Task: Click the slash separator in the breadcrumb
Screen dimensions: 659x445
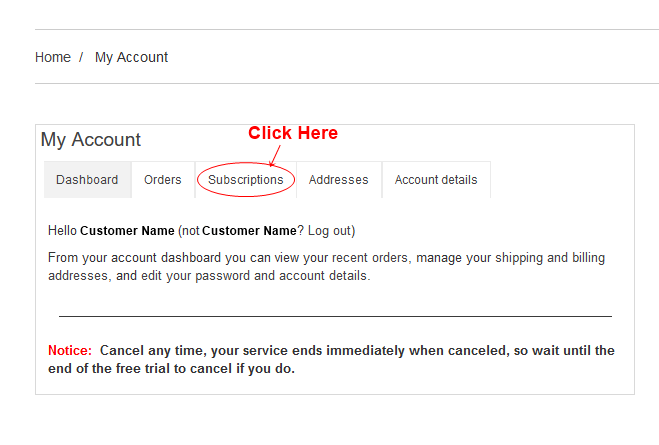Action: (x=81, y=57)
